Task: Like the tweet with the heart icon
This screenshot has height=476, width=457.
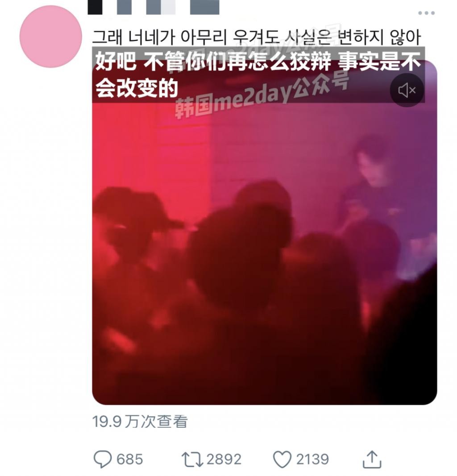Action: click(282, 459)
